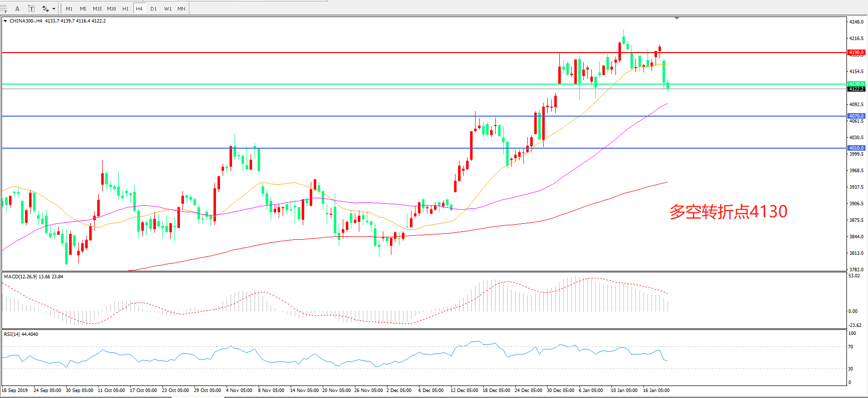Switch chart to MN monthly timeframe

coord(181,9)
